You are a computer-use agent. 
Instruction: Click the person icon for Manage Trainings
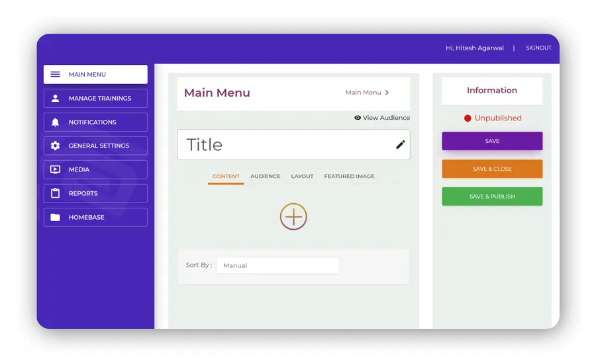[56, 99]
